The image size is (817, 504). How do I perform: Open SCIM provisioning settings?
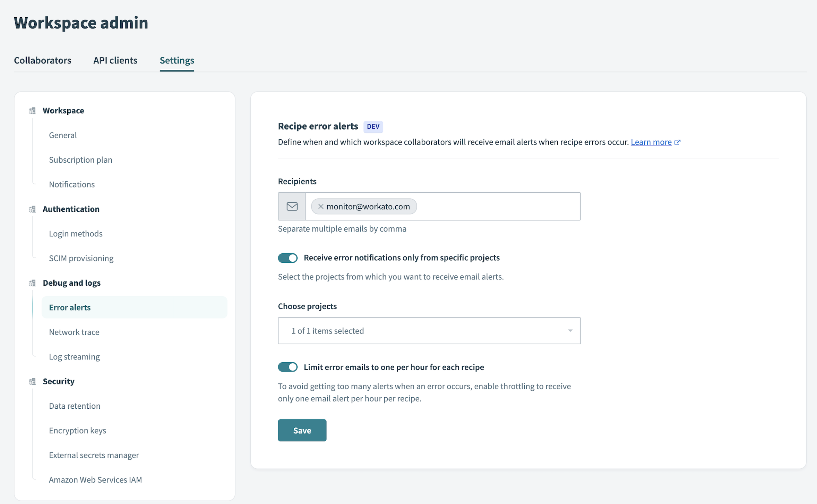[x=81, y=258]
